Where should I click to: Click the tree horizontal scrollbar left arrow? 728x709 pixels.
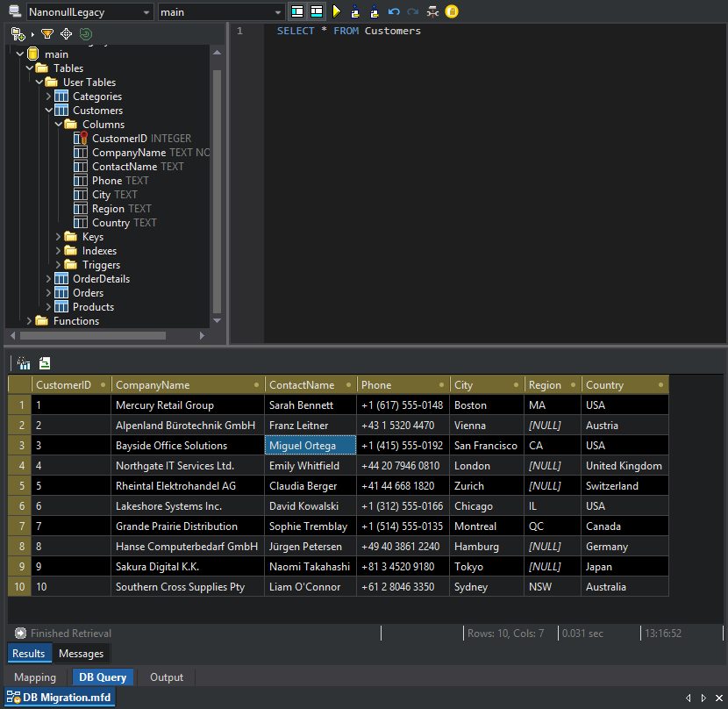click(12, 335)
